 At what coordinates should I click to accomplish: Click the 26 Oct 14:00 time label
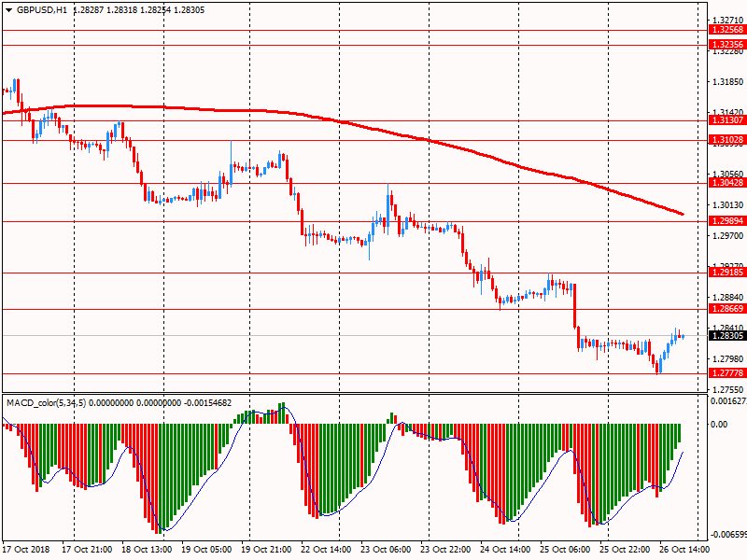pyautogui.click(x=684, y=549)
